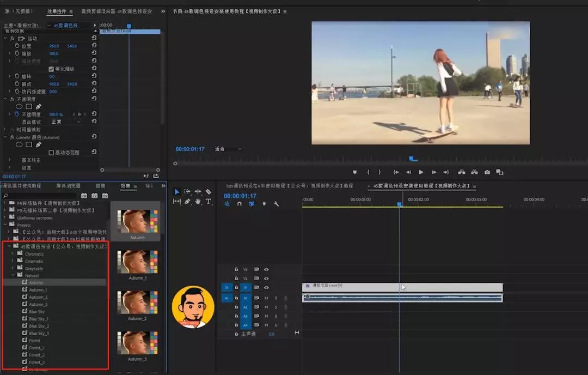Step back one frame in program monitor

(x=408, y=172)
